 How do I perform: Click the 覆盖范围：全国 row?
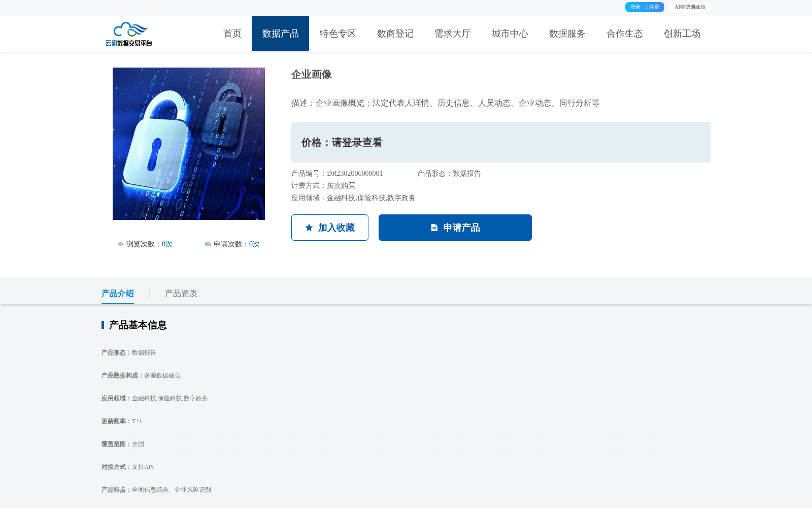123,444
